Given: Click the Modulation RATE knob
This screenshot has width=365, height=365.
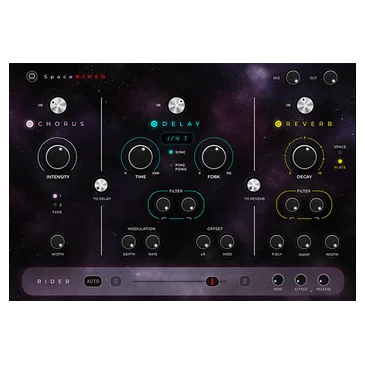Looking at the screenshot, I should 153,242.
